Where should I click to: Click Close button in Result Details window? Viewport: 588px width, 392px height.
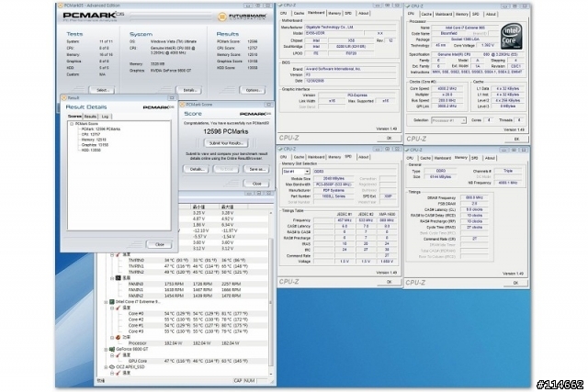pos(159,244)
